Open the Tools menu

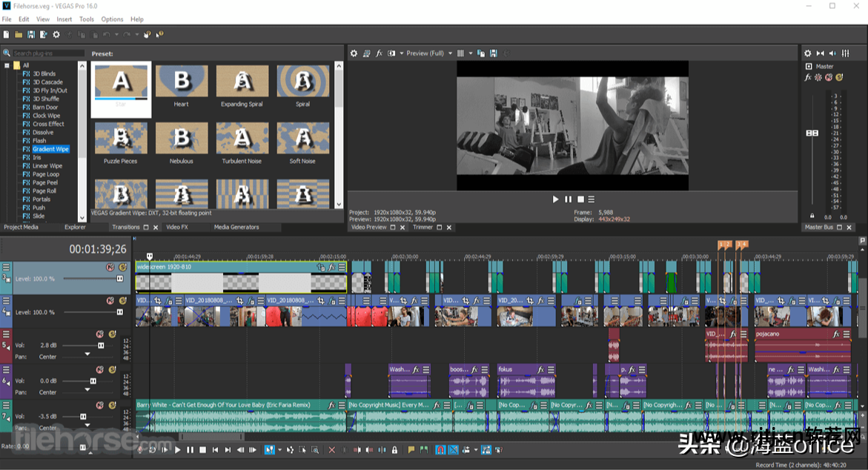pyautogui.click(x=87, y=19)
